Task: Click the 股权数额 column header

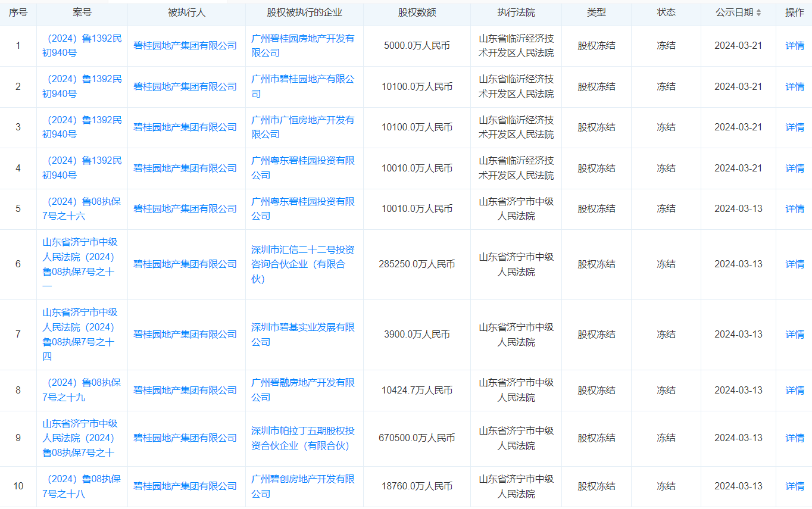Action: tap(417, 13)
